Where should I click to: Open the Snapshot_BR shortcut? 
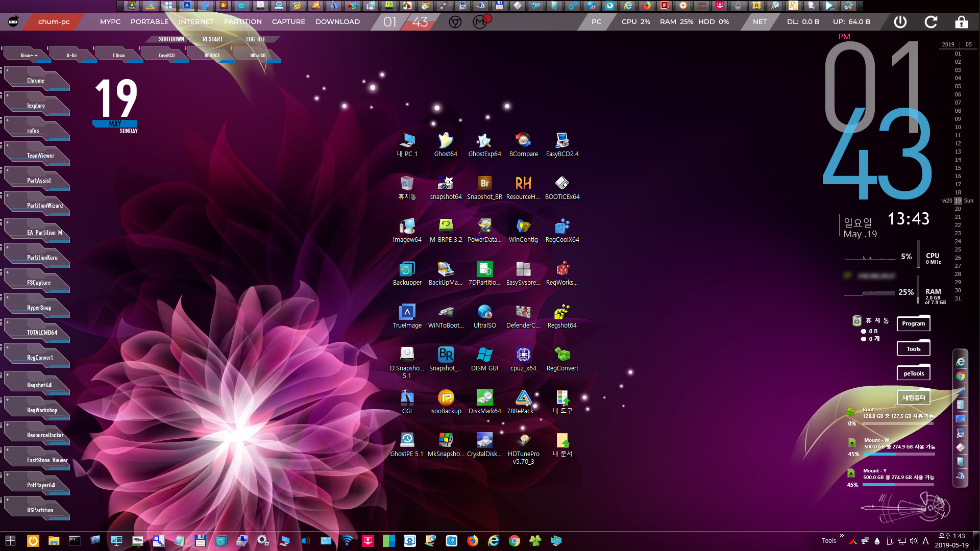coord(484,188)
